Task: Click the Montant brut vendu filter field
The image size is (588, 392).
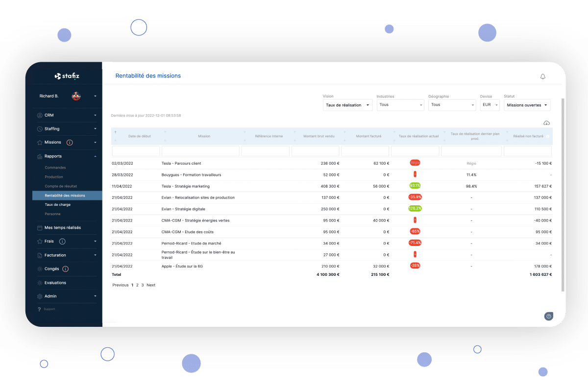Action: tap(316, 151)
